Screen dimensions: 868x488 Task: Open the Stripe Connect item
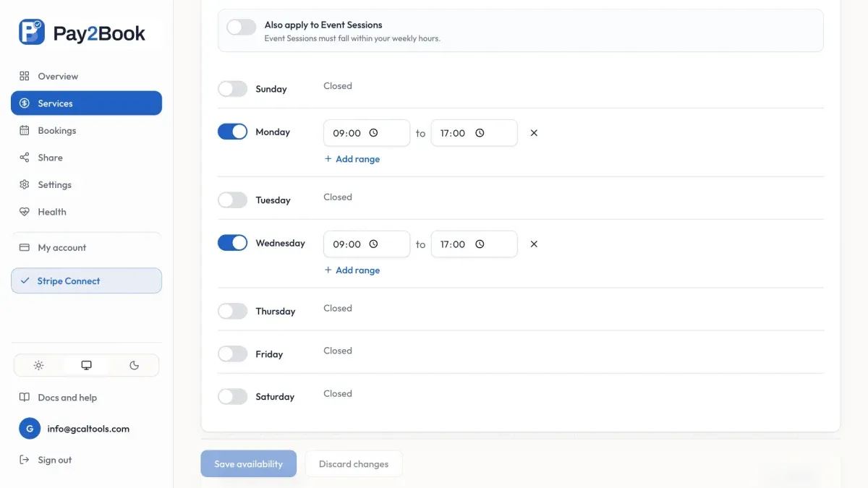point(86,281)
